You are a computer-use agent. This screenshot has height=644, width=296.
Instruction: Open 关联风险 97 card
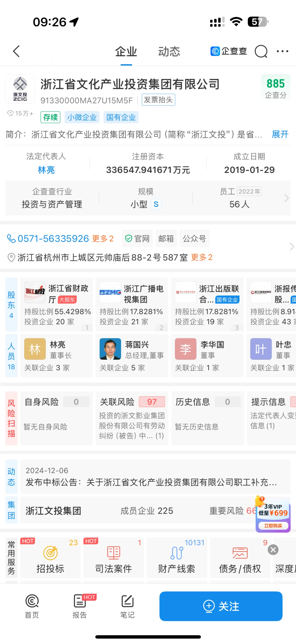tap(132, 418)
